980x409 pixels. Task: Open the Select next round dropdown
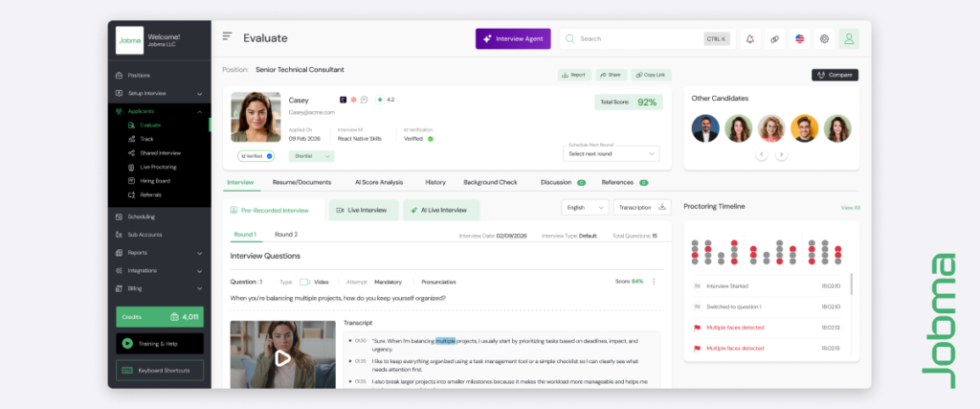(x=612, y=154)
